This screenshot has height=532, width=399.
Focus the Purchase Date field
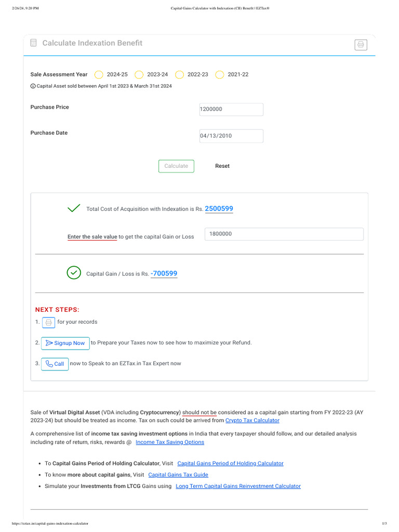tap(231, 136)
